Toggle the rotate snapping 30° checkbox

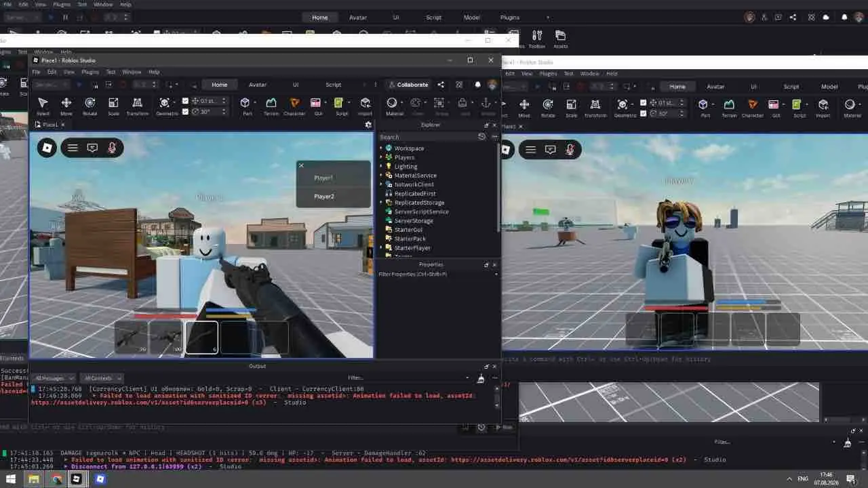(185, 112)
